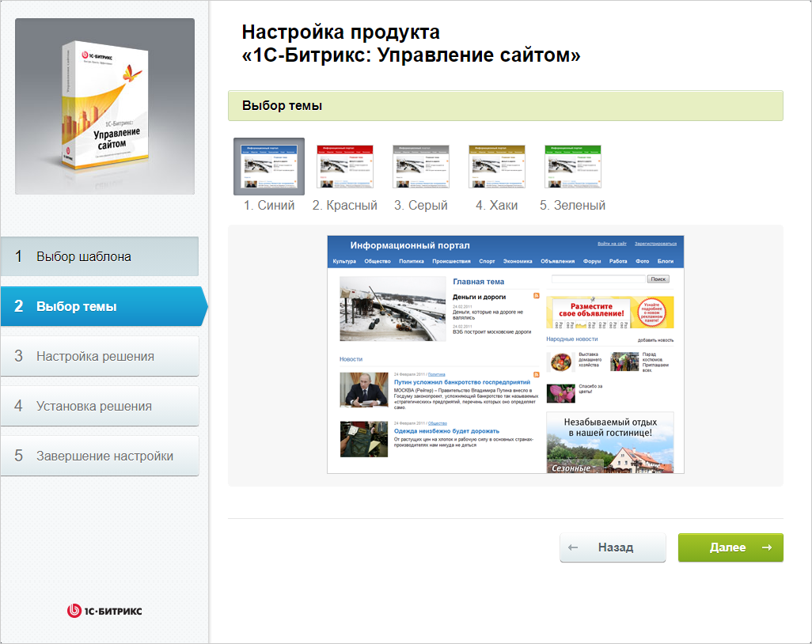Image resolution: width=812 pixels, height=644 pixels.
Task: Open step 2 Выбор темы
Action: (99, 306)
